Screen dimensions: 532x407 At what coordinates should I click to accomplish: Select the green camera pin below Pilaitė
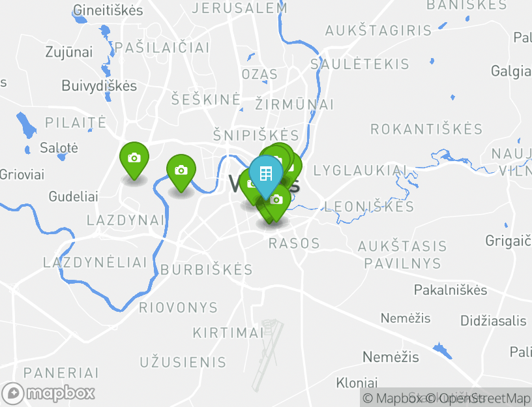click(134, 158)
